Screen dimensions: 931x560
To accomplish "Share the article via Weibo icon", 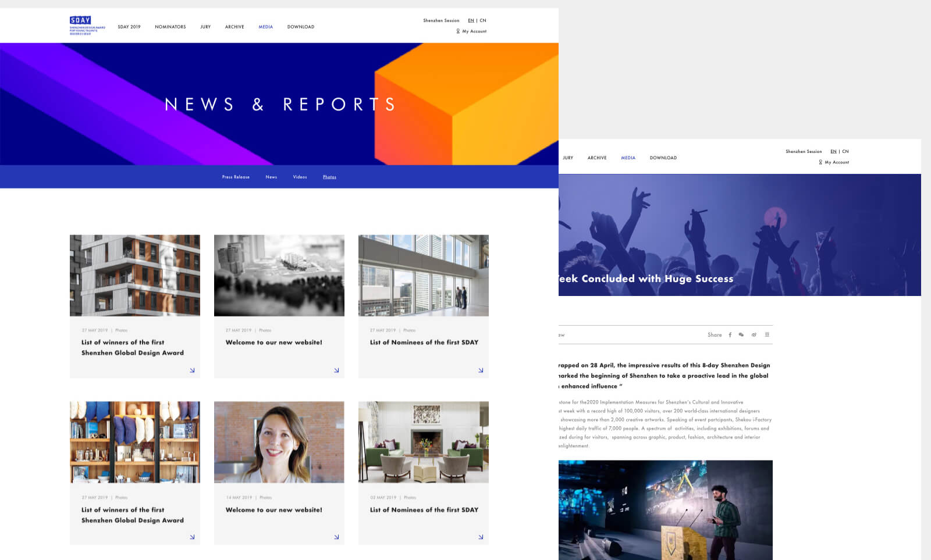I will point(754,335).
